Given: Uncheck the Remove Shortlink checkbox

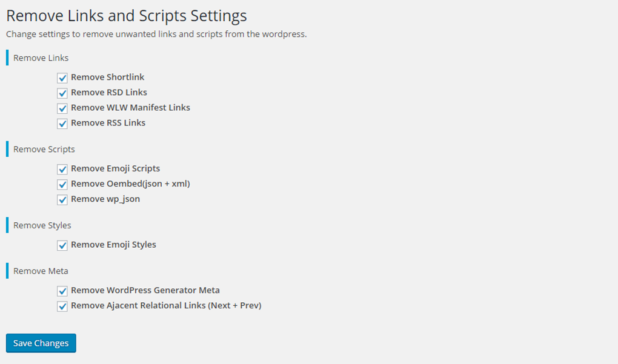Looking at the screenshot, I should [62, 78].
